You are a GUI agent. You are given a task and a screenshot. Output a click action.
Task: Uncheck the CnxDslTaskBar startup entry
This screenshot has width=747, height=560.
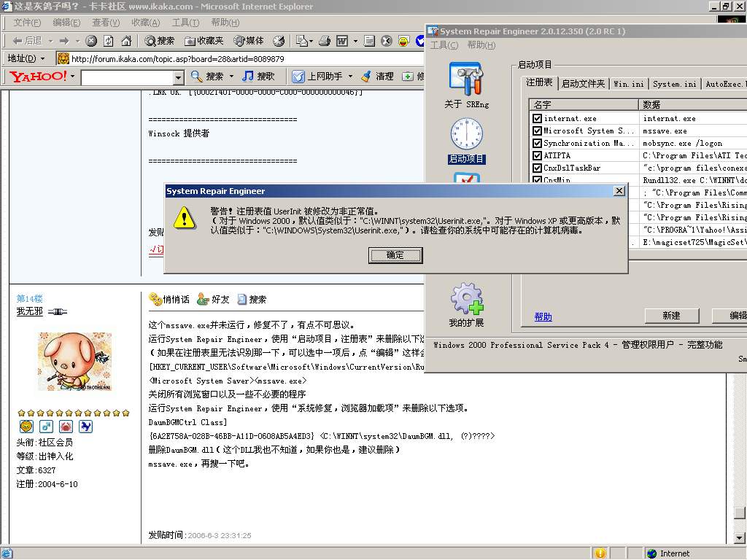coord(537,168)
